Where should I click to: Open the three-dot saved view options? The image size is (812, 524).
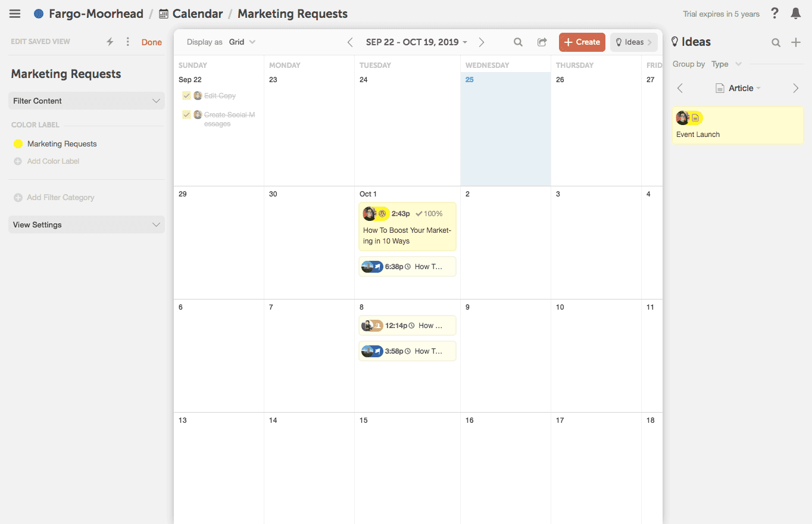click(x=127, y=42)
